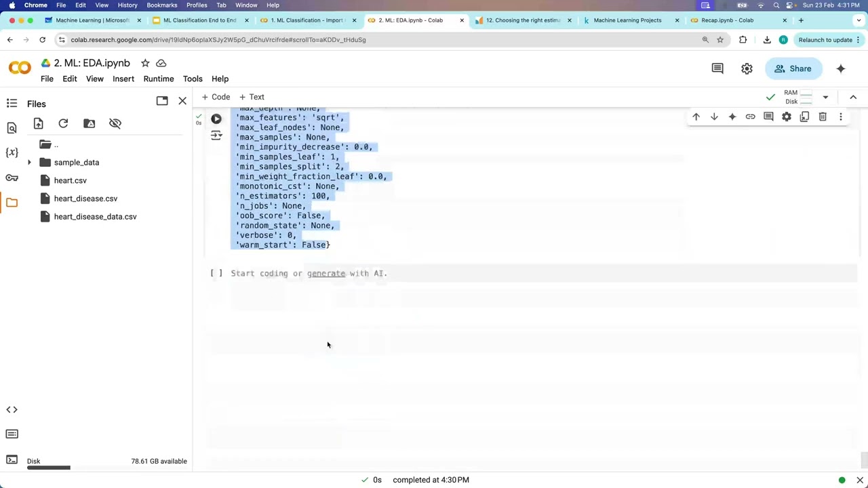The image size is (868, 488).
Task: Close the bottom status bar
Action: pos(860,480)
